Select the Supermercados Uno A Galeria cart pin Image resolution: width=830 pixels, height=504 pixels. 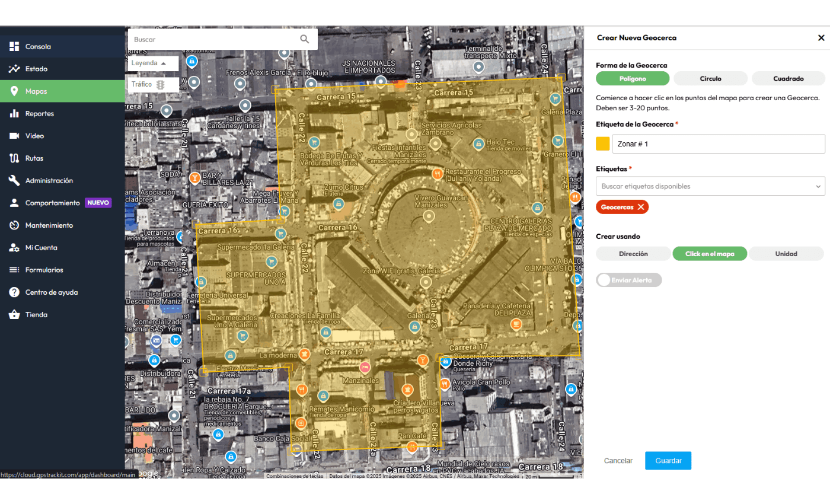242,336
